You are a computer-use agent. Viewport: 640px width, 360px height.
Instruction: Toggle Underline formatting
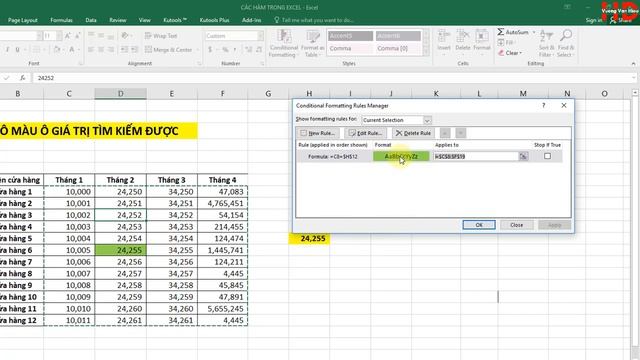pyautogui.click(x=17, y=50)
